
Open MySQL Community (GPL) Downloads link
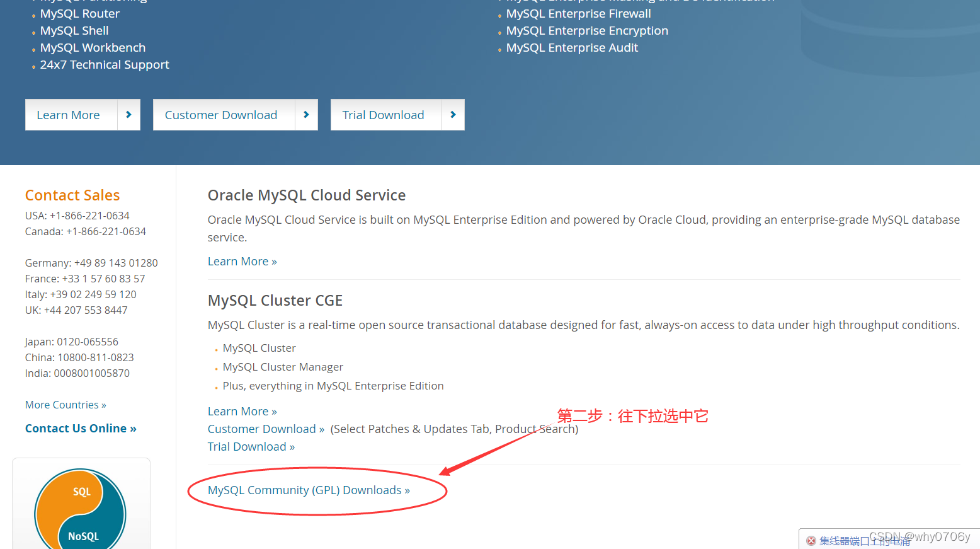[x=309, y=490]
